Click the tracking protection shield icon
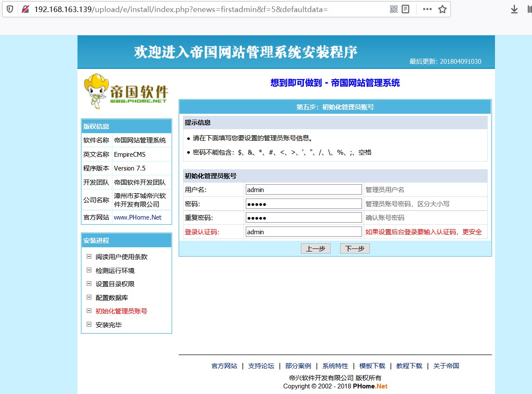Image resolution: width=532 pixels, height=394 pixels. pyautogui.click(x=10, y=9)
